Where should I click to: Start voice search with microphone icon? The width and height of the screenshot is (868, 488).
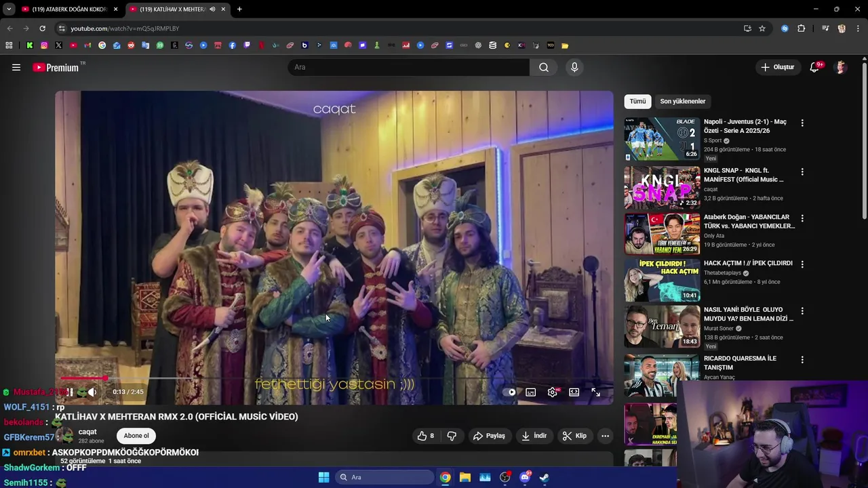point(574,67)
